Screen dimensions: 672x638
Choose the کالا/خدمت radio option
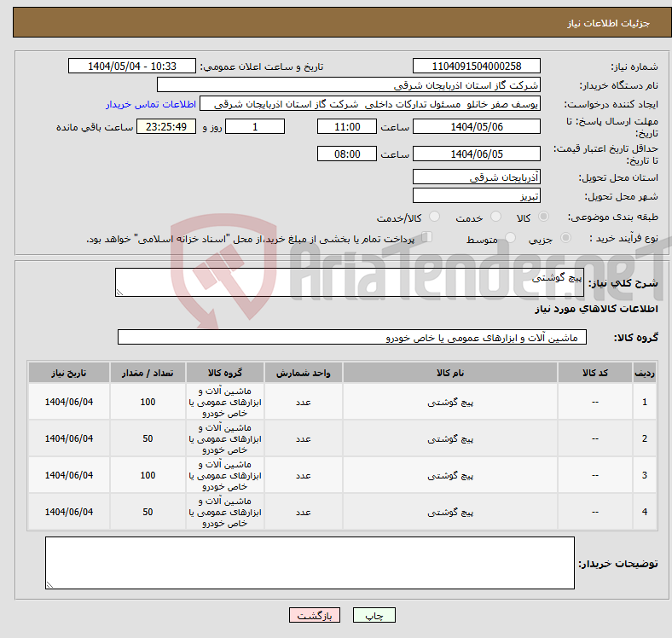click(434, 218)
